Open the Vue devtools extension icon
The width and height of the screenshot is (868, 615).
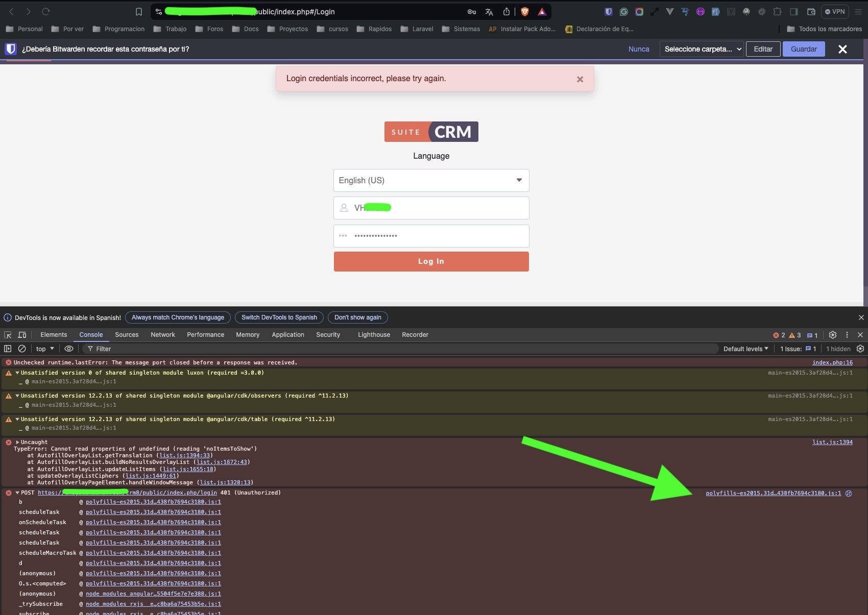coord(670,11)
